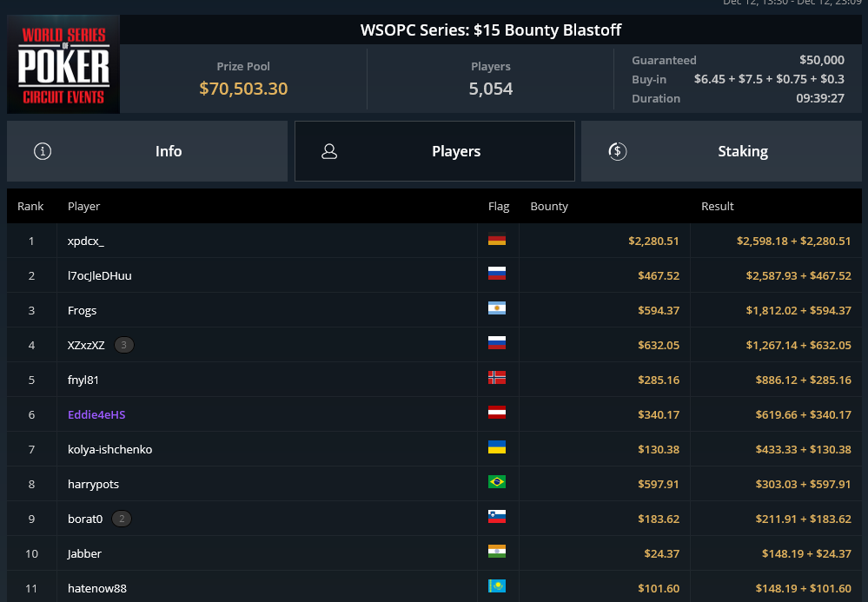Screen dimensions: 868x602
Task: Select player Jabber
Action: (84, 554)
